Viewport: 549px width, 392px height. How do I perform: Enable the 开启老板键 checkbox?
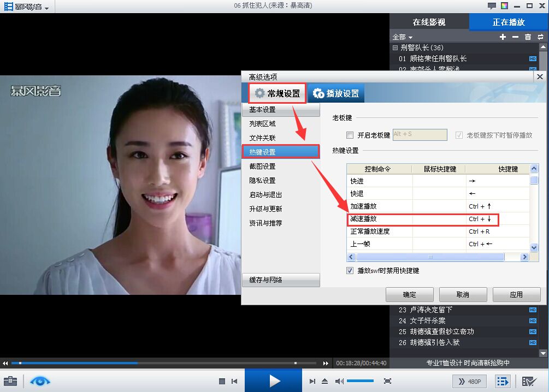click(350, 135)
